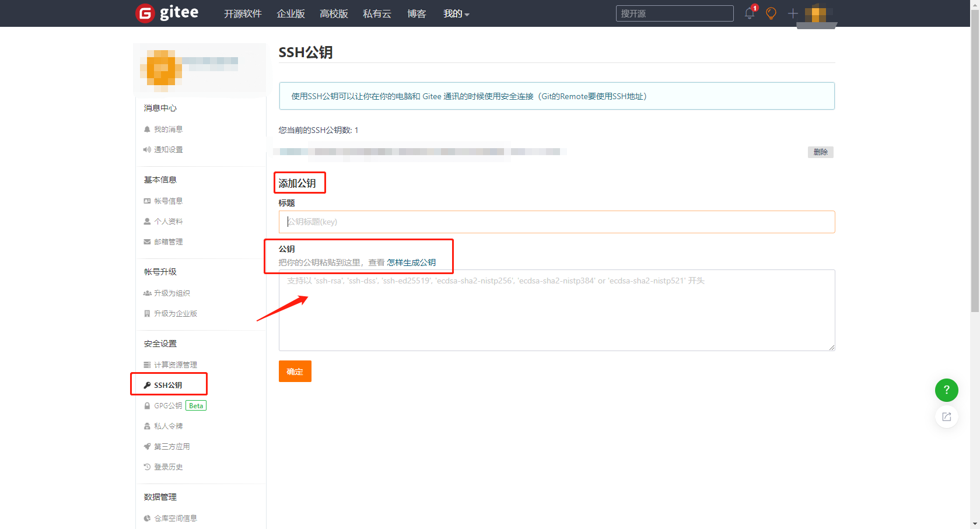This screenshot has height=529, width=980.
Task: Click the sidebar profile avatar
Action: [161, 70]
